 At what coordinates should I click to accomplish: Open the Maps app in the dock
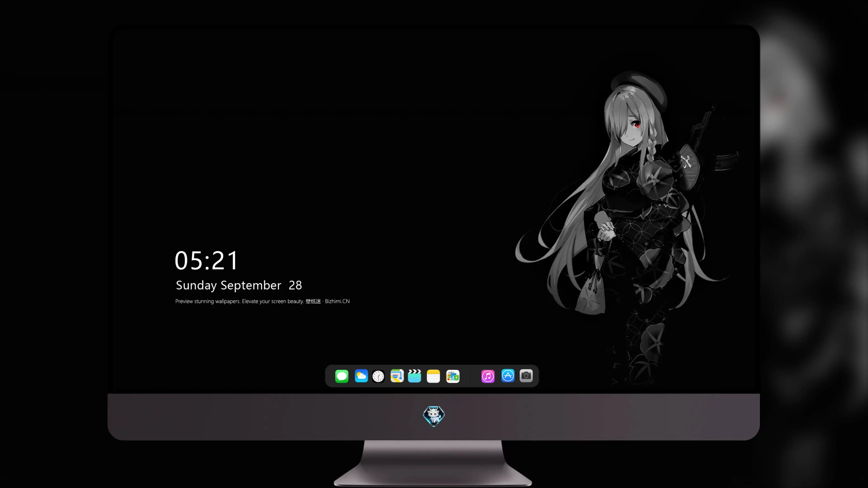point(397,376)
